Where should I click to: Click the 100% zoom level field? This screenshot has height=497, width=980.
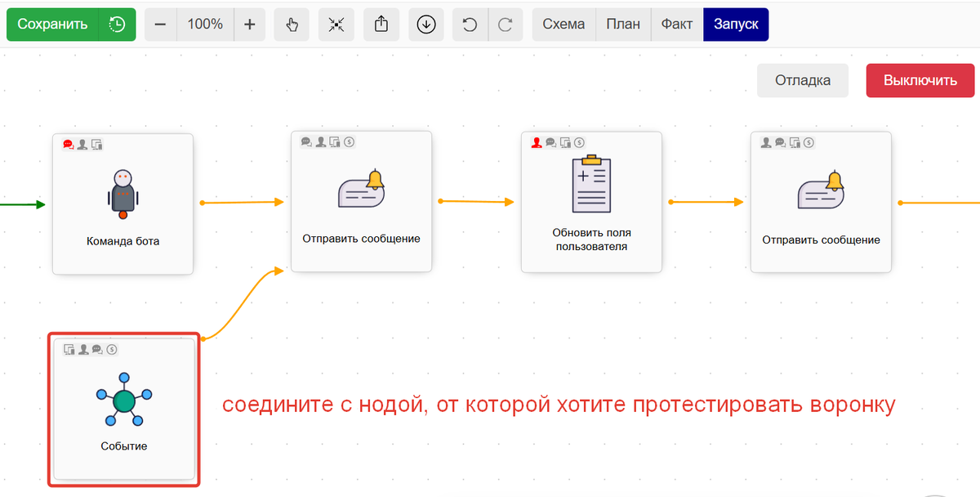[205, 25]
